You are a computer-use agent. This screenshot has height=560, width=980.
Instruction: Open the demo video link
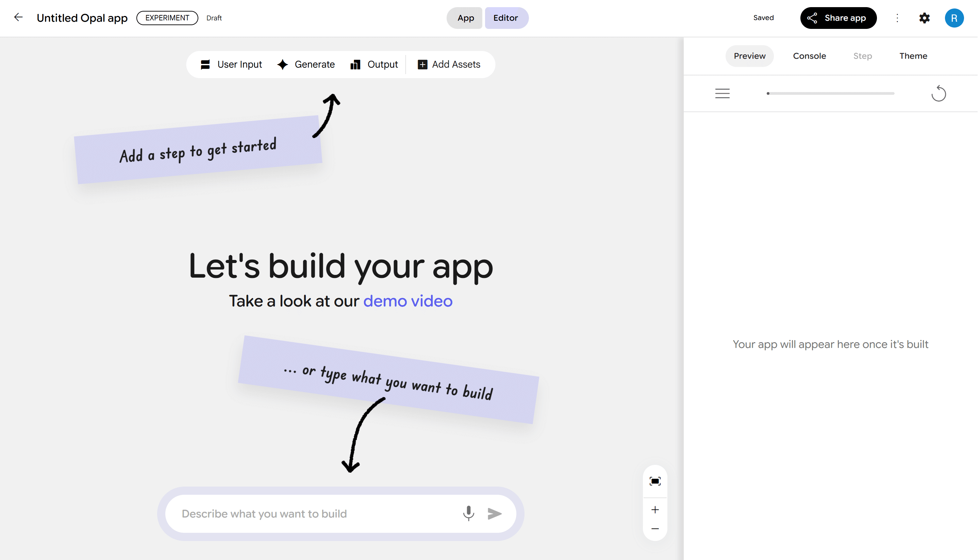408,301
